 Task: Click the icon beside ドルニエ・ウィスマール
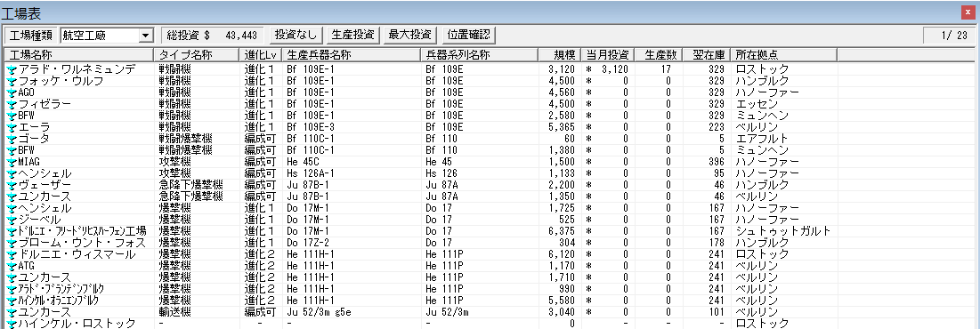click(x=12, y=254)
